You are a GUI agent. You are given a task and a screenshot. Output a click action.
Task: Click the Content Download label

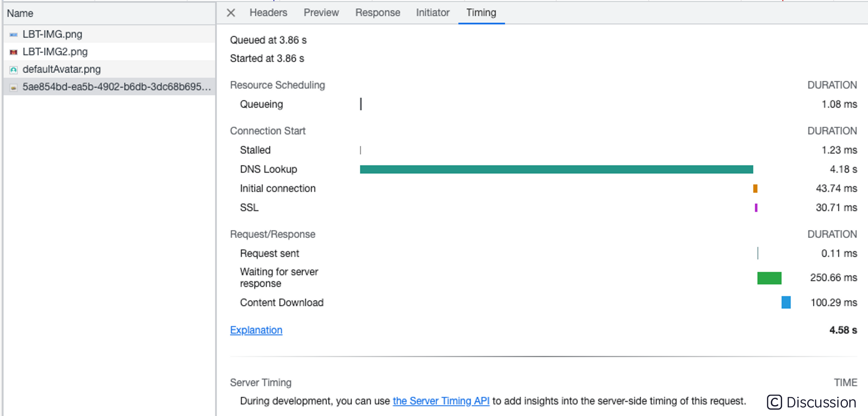pos(282,302)
